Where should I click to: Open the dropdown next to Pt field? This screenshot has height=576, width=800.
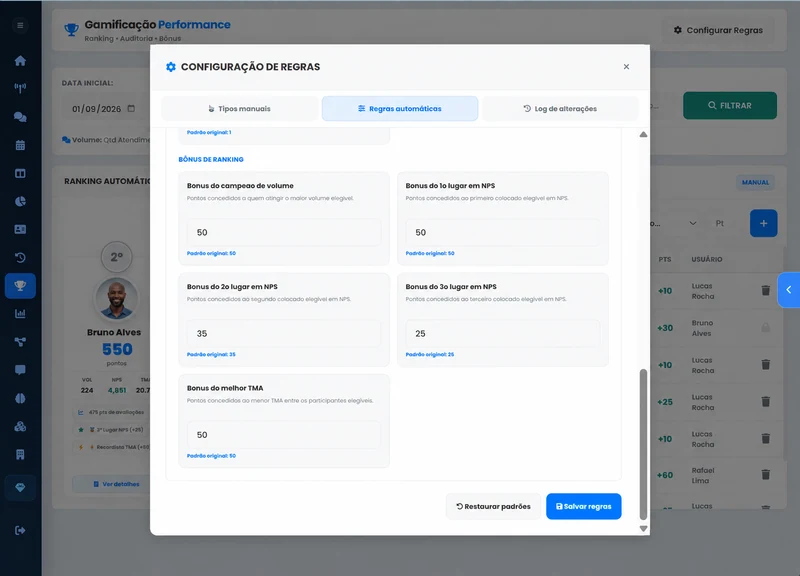pyautogui.click(x=692, y=223)
